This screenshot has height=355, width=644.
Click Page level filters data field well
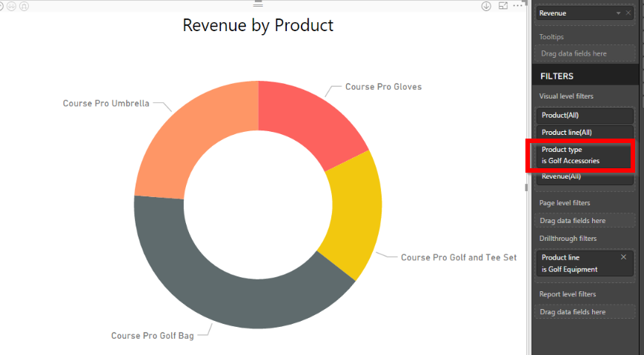[x=585, y=221]
